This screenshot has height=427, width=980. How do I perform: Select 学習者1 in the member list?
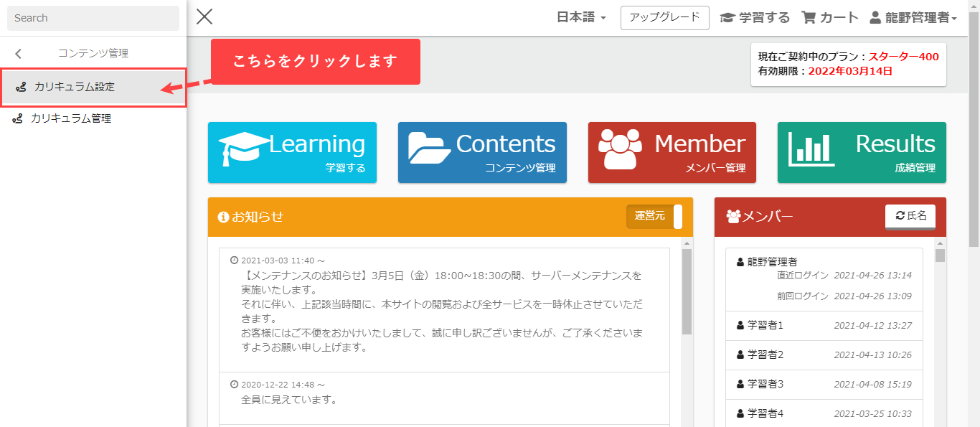[x=765, y=326]
